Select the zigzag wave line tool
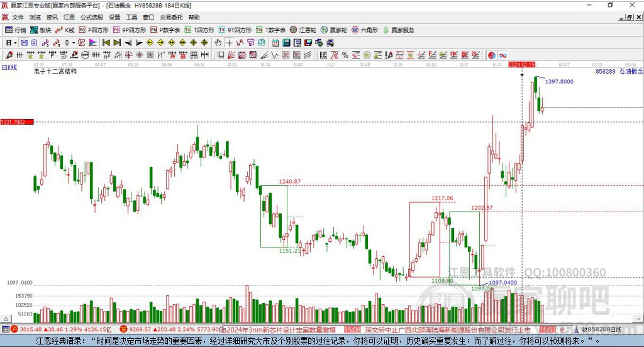 click(274, 55)
